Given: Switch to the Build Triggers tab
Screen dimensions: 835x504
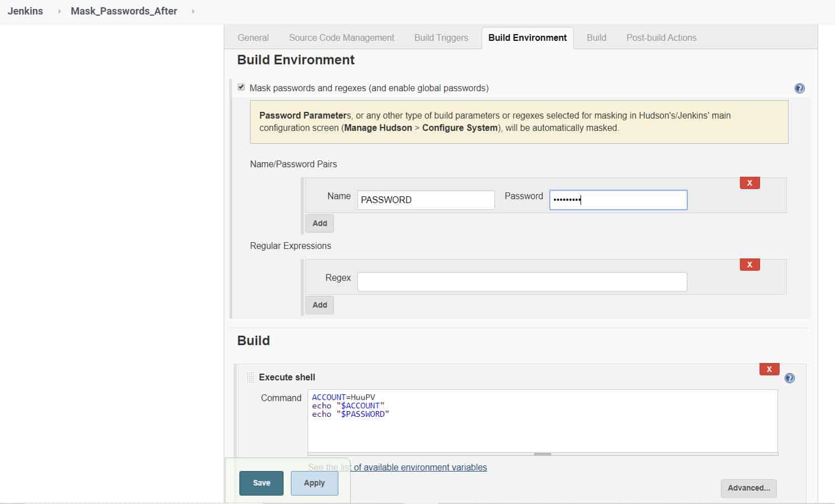Looking at the screenshot, I should pyautogui.click(x=441, y=37).
